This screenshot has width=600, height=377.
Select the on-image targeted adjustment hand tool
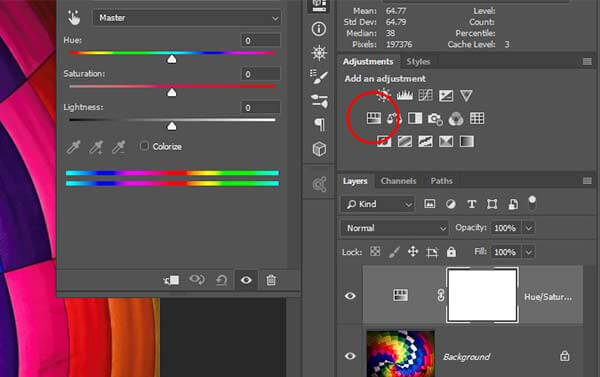[74, 18]
